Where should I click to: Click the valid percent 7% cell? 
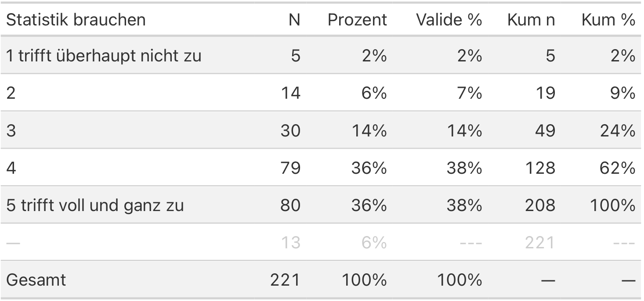[470, 93]
